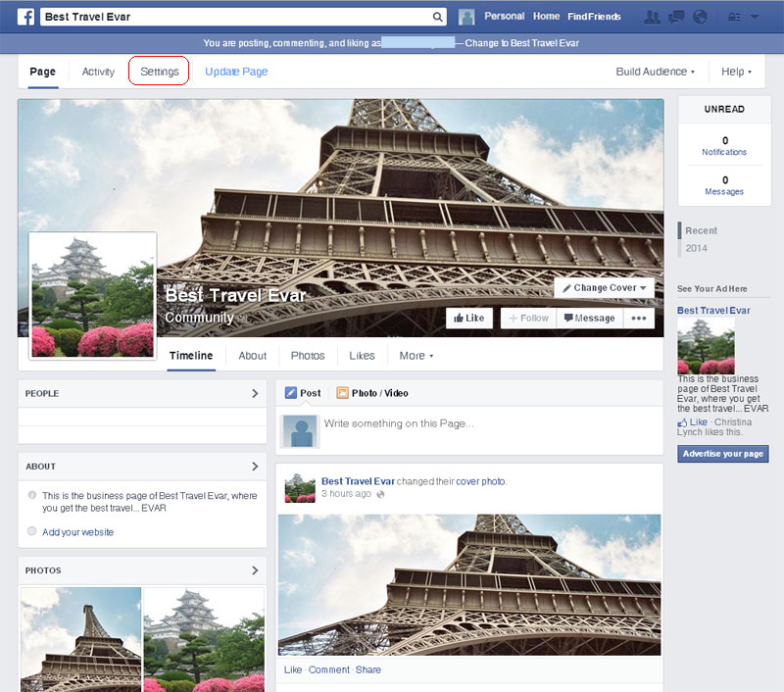Click the 3 hours ago timestamp

(x=346, y=493)
